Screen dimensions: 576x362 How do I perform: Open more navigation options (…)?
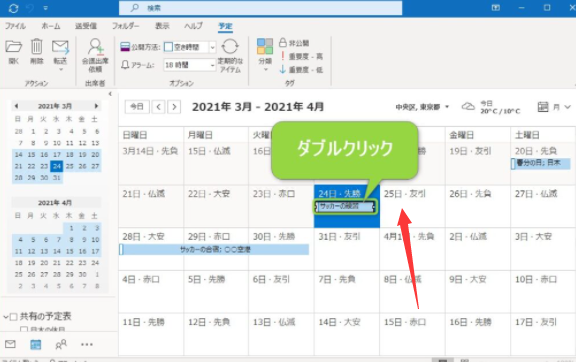coord(87,344)
